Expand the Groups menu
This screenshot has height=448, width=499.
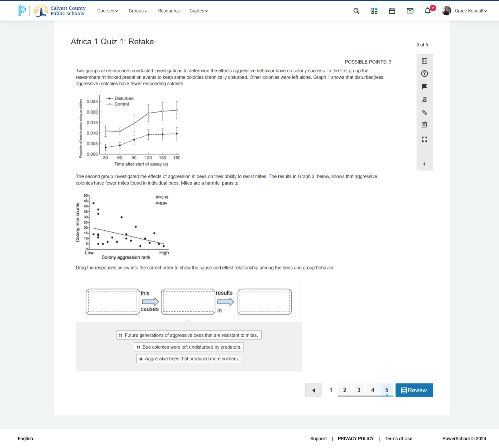(x=138, y=11)
